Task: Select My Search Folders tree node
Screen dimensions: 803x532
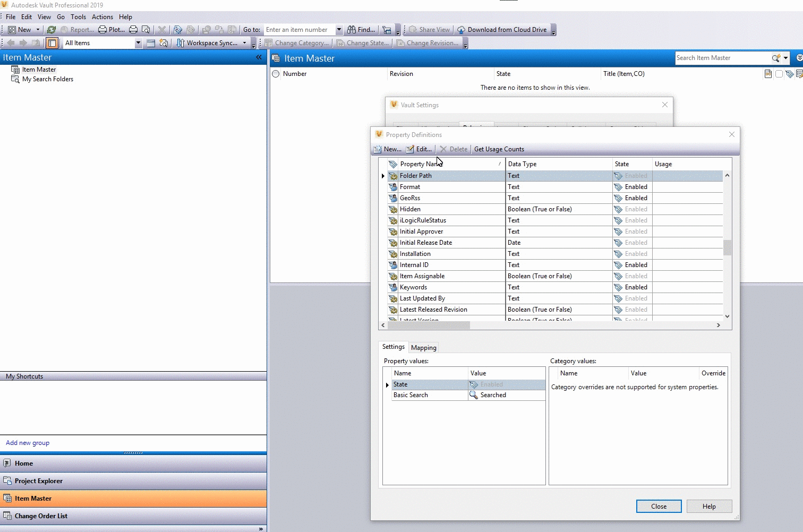Action: click(x=48, y=79)
